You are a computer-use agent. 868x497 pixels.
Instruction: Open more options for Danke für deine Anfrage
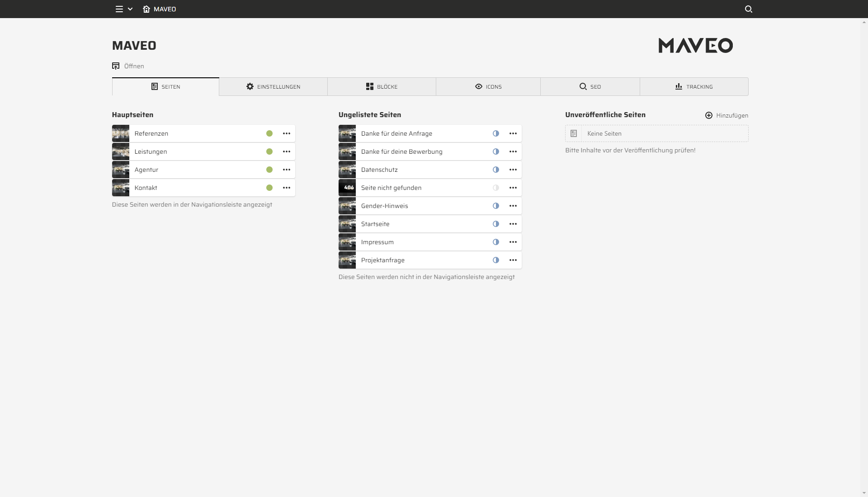513,133
